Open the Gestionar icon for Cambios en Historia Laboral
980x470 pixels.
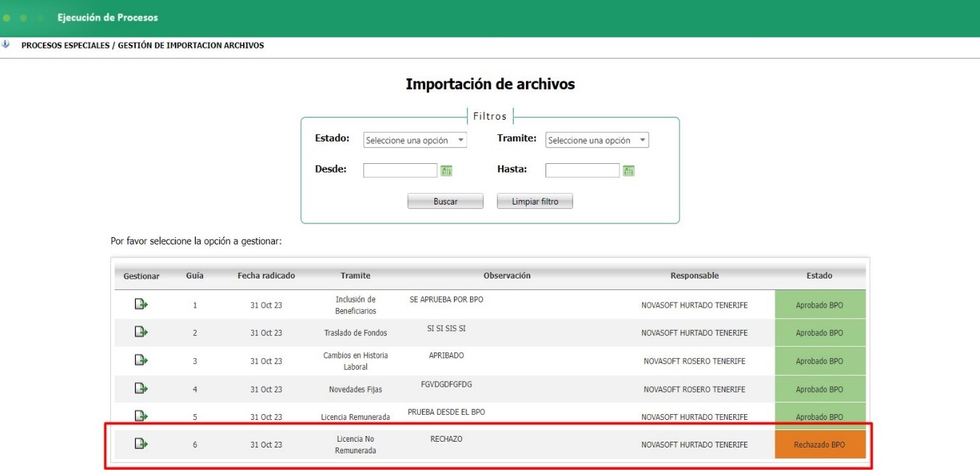tap(141, 360)
